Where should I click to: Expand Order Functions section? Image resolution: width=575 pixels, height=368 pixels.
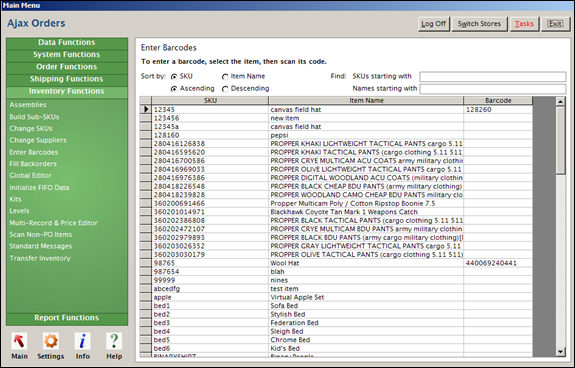(67, 67)
